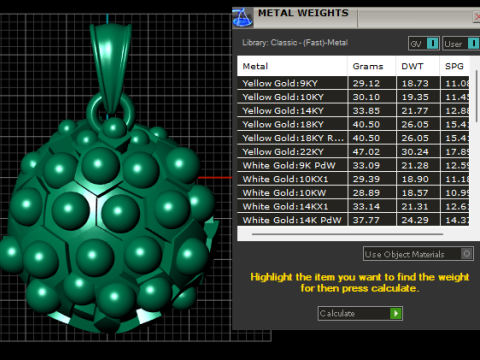The image size is (480, 360).
Task: Click the Library: Classic - (Fast)-Metal label
Action: click(295, 43)
